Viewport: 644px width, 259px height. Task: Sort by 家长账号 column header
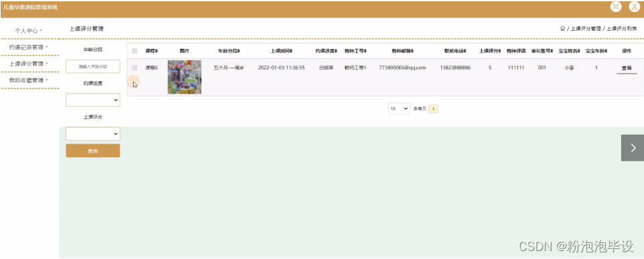coord(542,51)
